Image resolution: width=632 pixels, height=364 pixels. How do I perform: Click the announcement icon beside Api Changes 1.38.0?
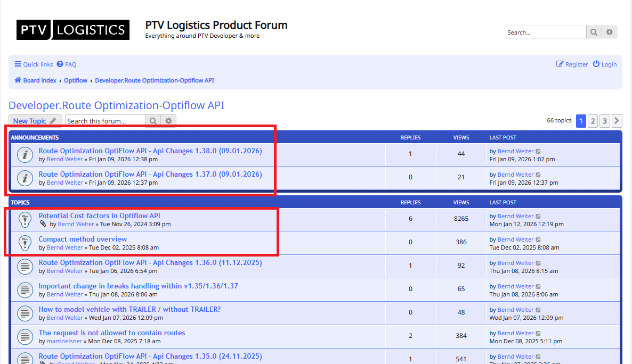25,155
